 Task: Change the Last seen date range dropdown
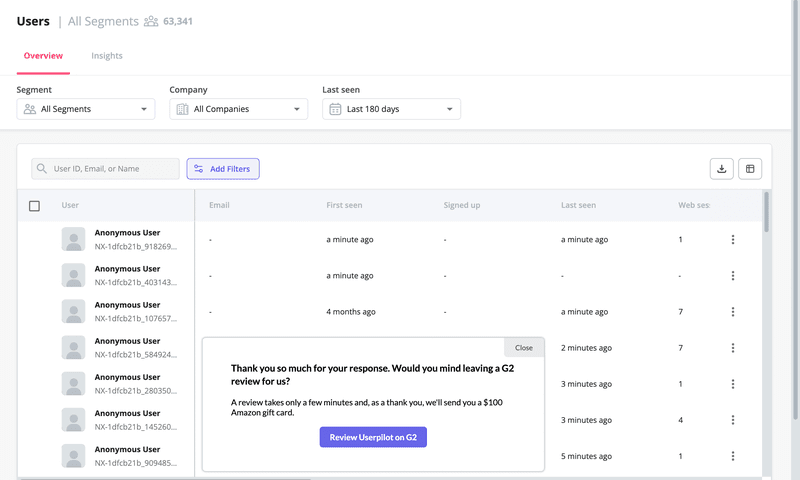tap(391, 109)
